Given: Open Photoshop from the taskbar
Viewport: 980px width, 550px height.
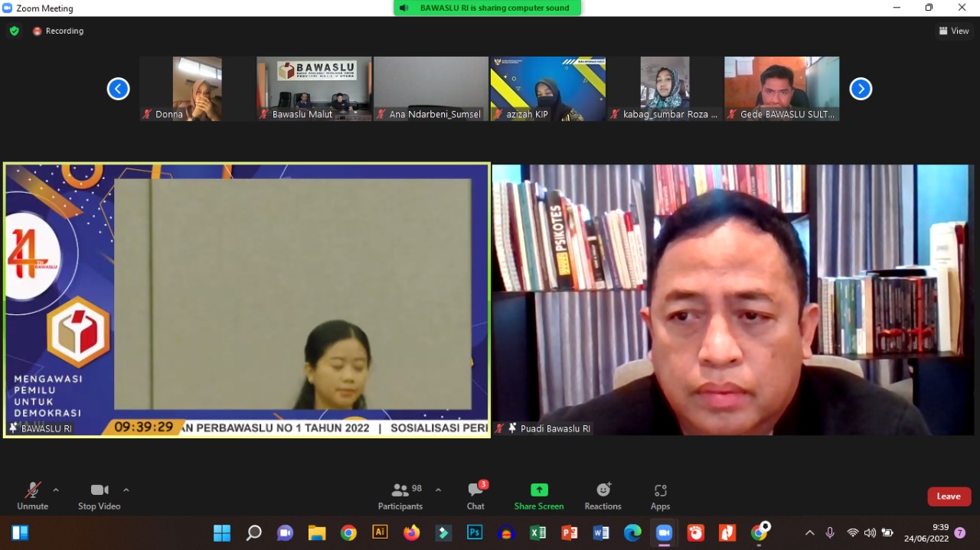Looking at the screenshot, I should click(475, 532).
